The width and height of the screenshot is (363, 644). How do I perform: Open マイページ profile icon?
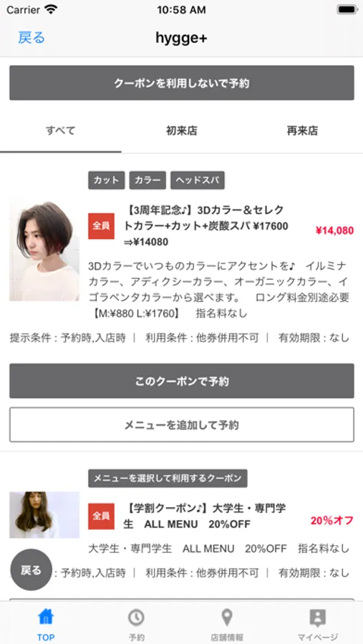(x=317, y=618)
